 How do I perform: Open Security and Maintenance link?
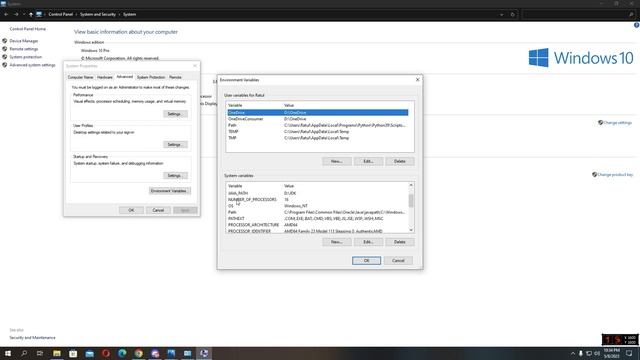coord(32,338)
